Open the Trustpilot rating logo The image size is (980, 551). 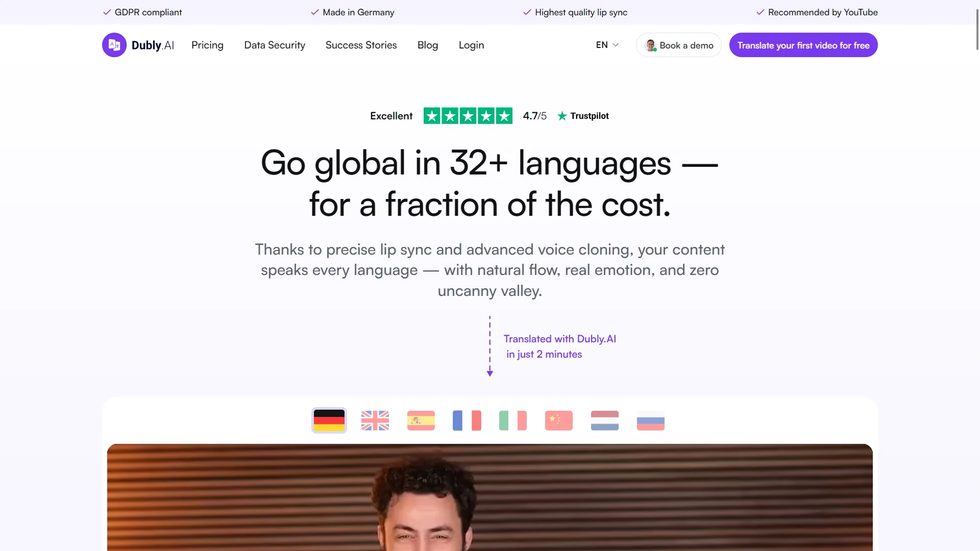tap(583, 116)
